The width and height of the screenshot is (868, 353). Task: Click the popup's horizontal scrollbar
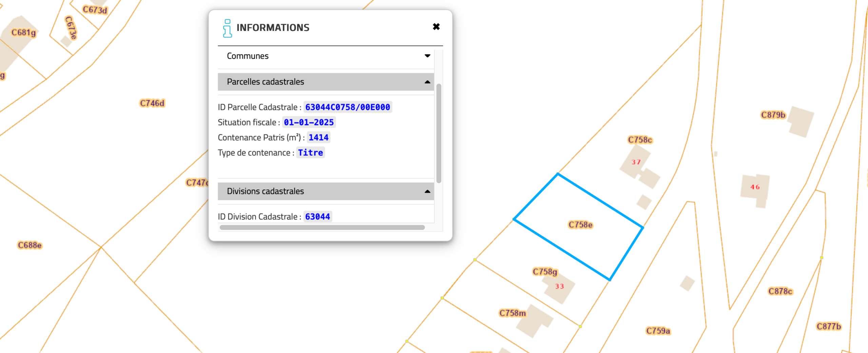322,228
